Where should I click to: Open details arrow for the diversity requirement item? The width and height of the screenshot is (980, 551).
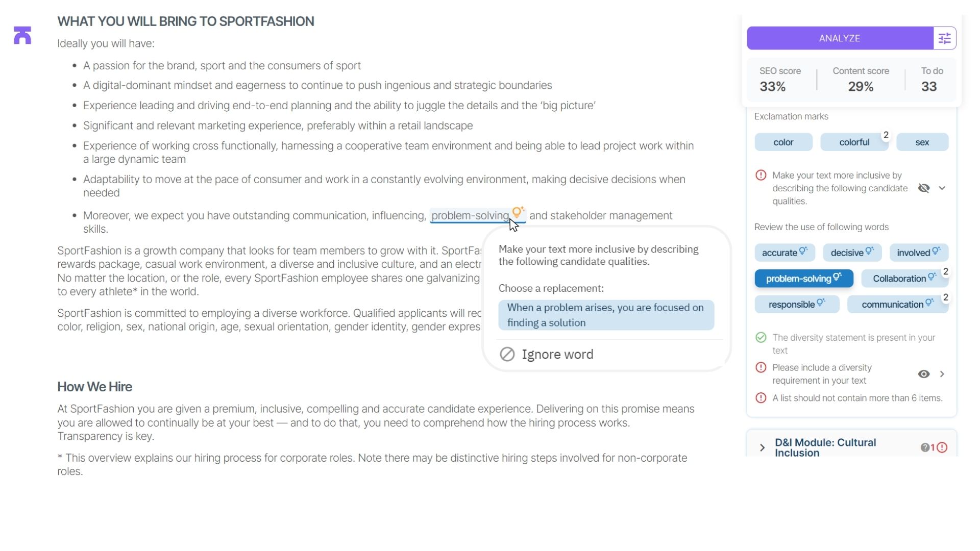(943, 374)
